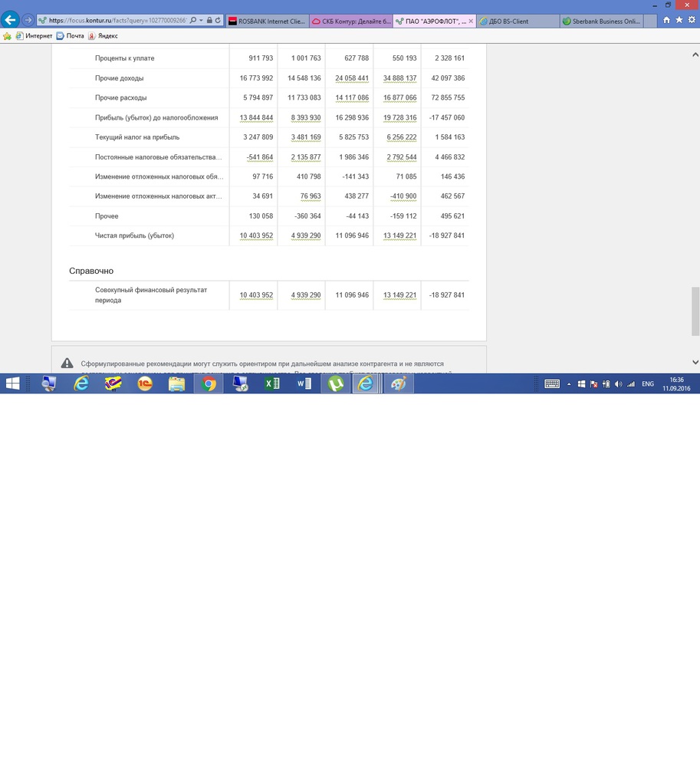The height and width of the screenshot is (767, 700).
Task: Open Google Chrome from the taskbar
Action: tap(209, 384)
